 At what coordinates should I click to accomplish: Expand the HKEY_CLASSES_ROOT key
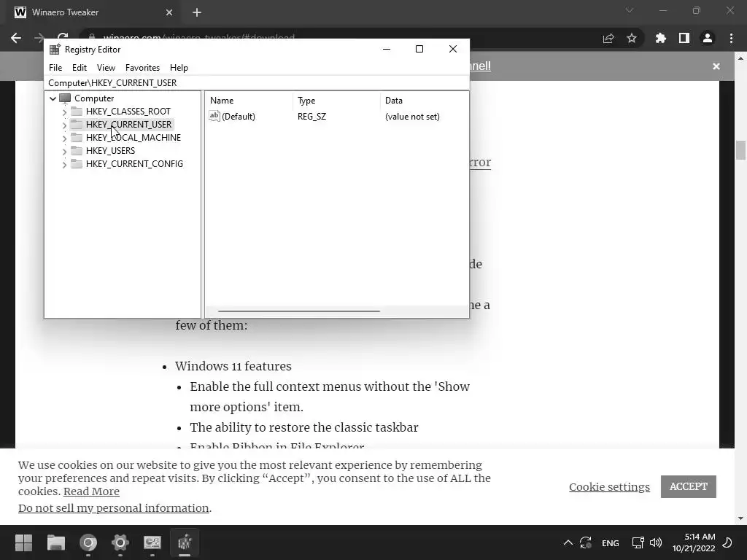(64, 112)
